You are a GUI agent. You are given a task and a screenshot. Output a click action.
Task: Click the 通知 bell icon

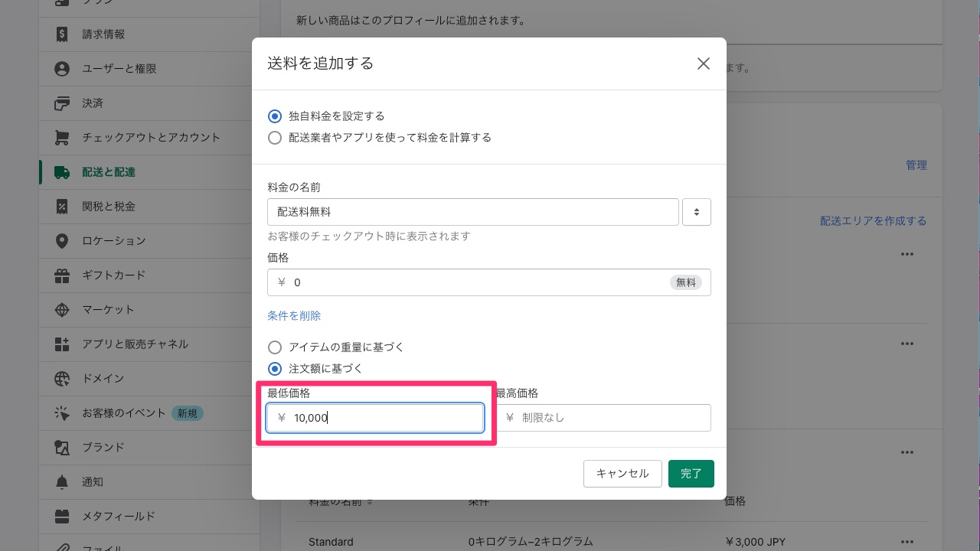tap(62, 482)
